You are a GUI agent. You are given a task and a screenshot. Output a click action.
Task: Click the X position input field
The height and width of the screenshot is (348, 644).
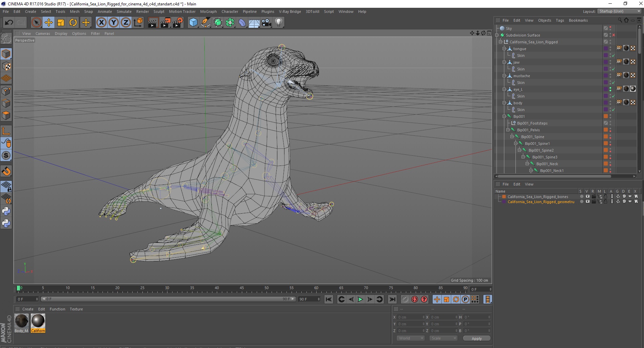pyautogui.click(x=411, y=317)
